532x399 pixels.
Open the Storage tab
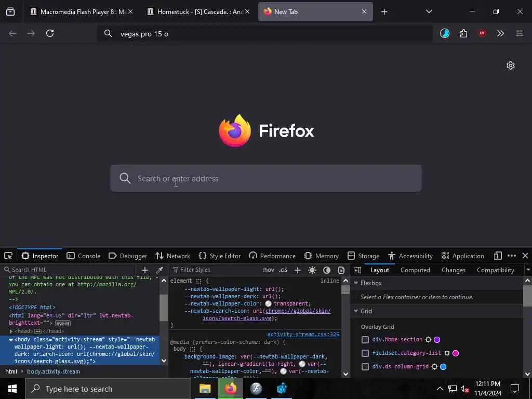pos(363,256)
